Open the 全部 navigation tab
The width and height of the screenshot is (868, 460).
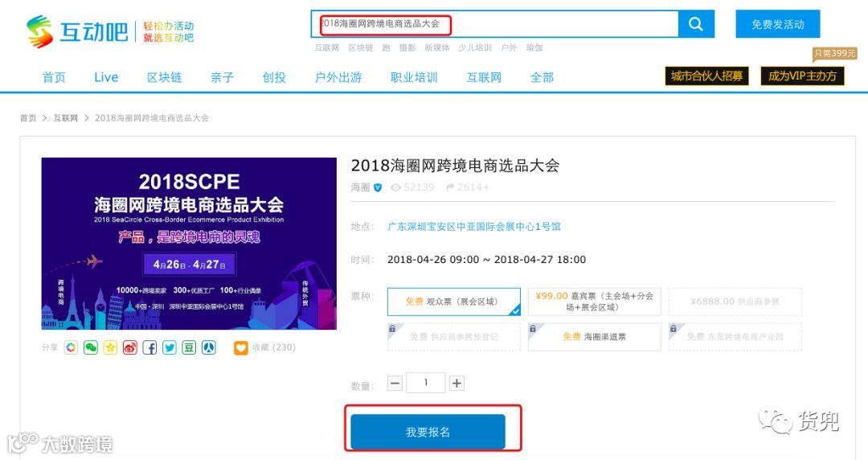click(542, 77)
